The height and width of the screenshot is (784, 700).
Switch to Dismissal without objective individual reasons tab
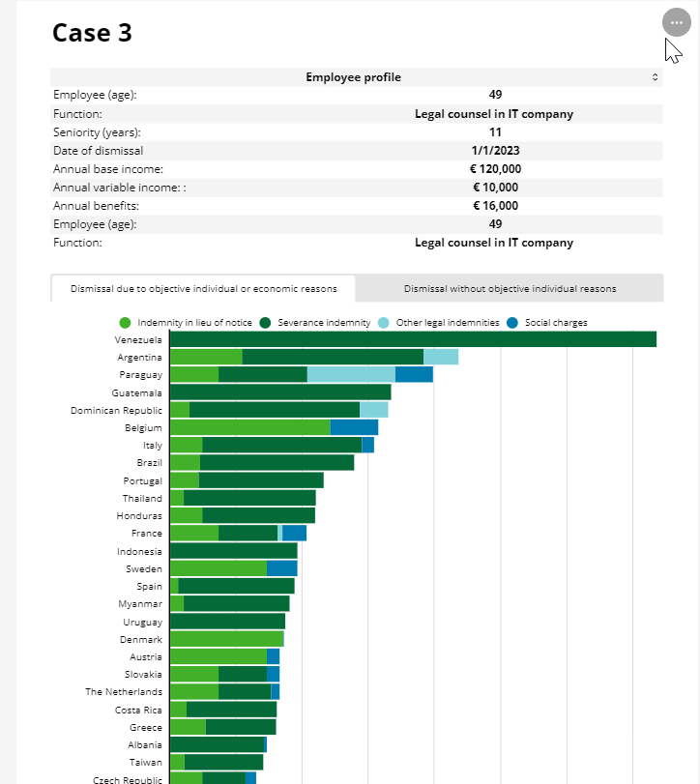click(510, 288)
